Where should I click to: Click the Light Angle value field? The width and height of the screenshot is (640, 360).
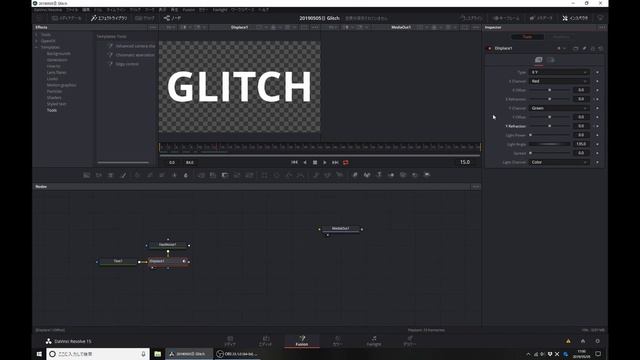[x=581, y=144]
